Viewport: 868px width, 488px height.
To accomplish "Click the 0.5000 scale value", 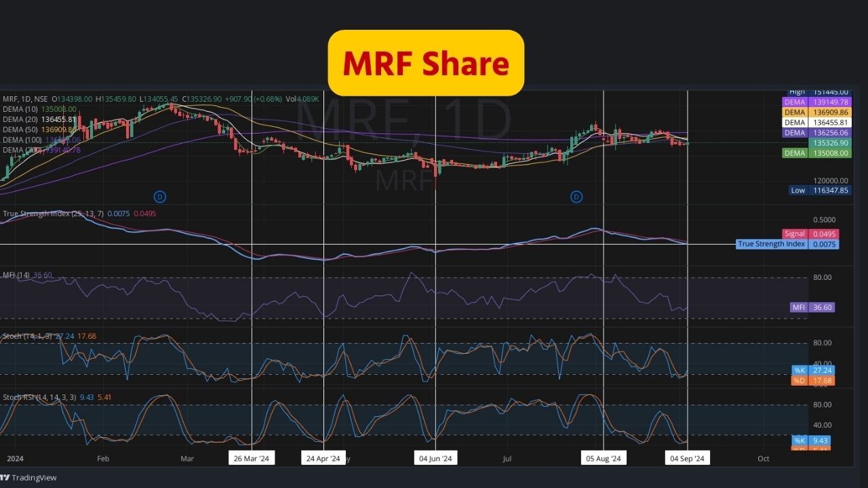I will (824, 220).
